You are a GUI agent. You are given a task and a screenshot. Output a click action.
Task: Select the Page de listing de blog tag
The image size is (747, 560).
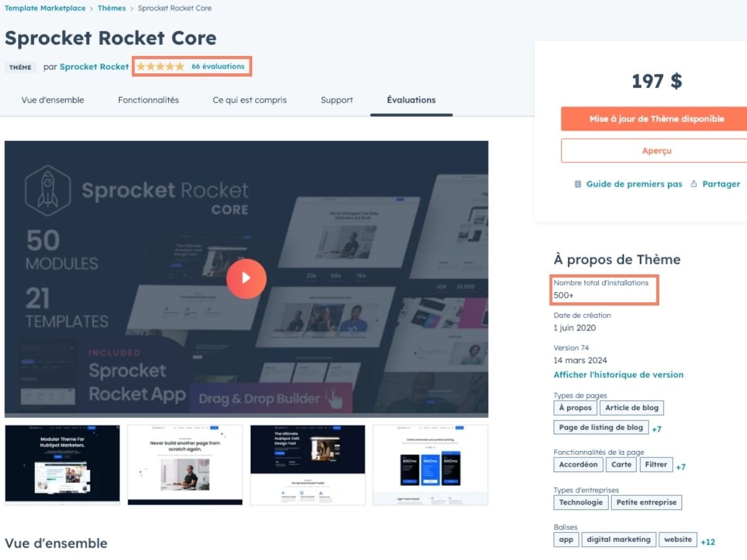click(601, 427)
